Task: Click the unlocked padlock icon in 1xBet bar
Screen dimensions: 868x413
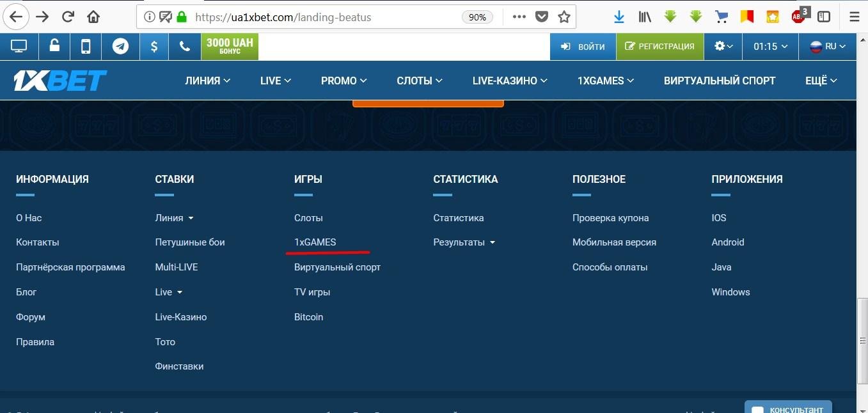Action: tap(55, 47)
